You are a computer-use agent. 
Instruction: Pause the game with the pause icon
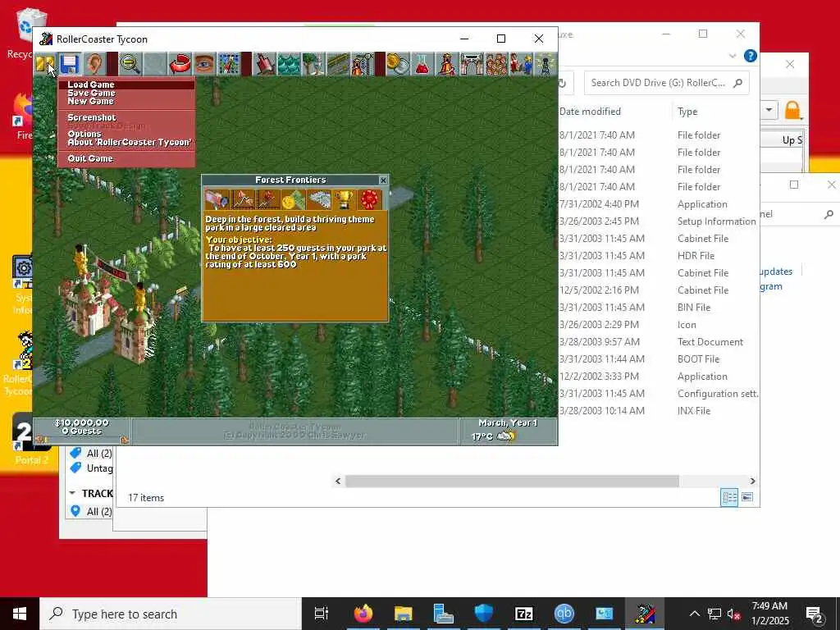click(x=46, y=64)
